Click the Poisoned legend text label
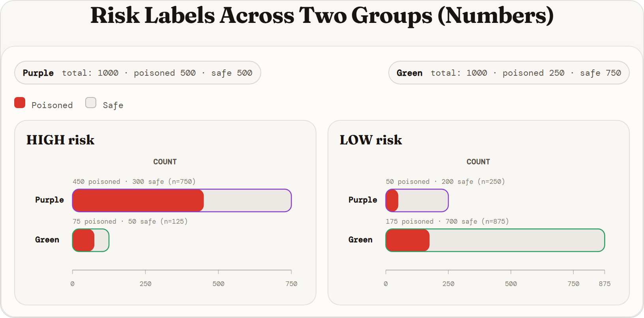The height and width of the screenshot is (318, 644). pyautogui.click(x=52, y=105)
